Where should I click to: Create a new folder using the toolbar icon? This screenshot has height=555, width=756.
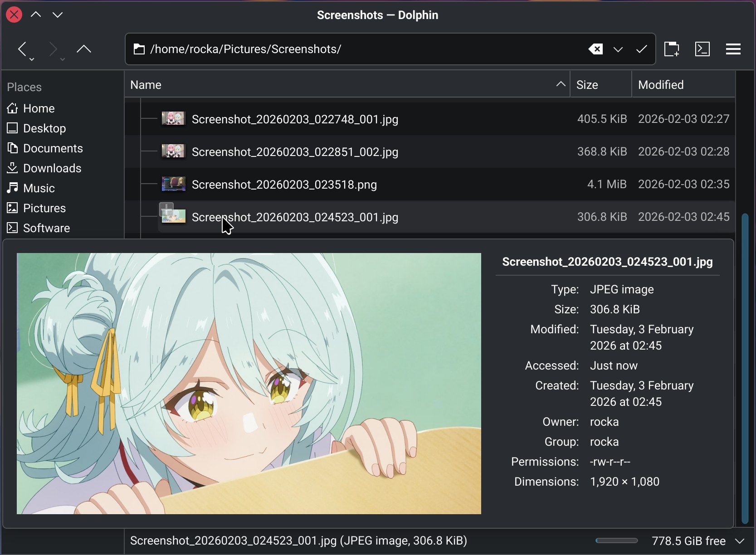672,49
